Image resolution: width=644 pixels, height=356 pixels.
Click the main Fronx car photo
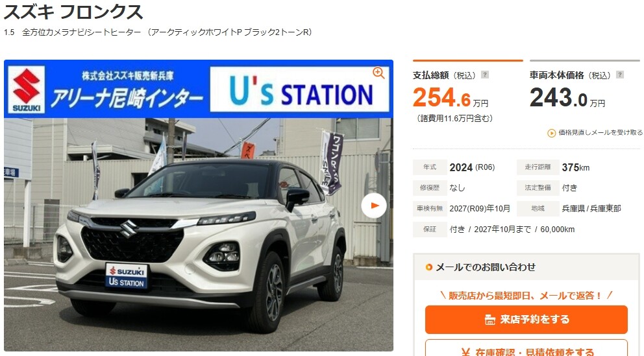[x=199, y=235]
